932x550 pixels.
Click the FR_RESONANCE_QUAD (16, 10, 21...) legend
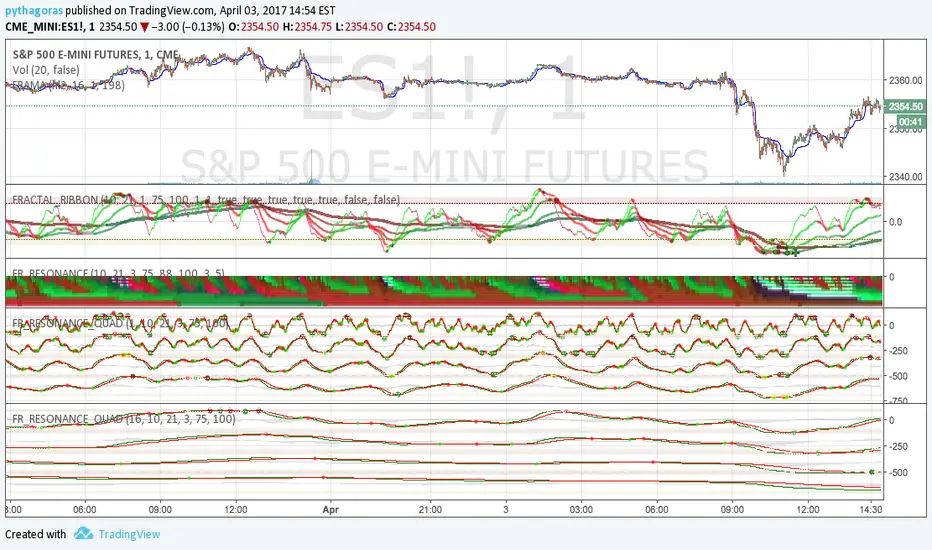(x=124, y=419)
